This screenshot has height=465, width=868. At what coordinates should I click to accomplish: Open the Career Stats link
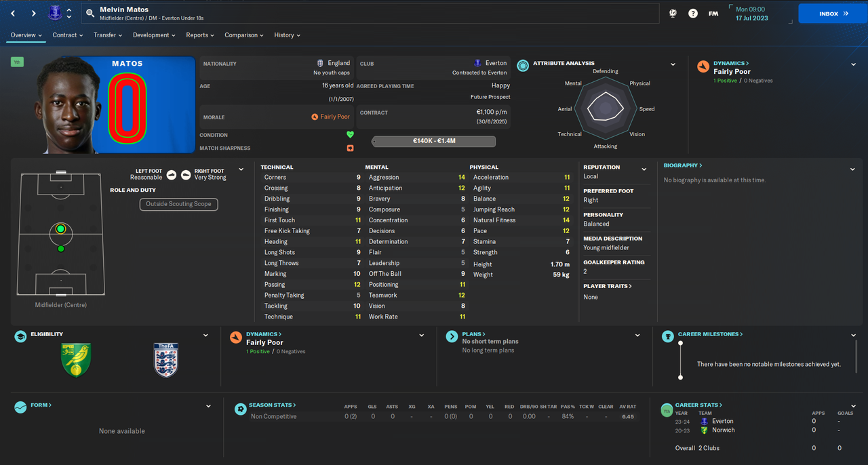698,405
